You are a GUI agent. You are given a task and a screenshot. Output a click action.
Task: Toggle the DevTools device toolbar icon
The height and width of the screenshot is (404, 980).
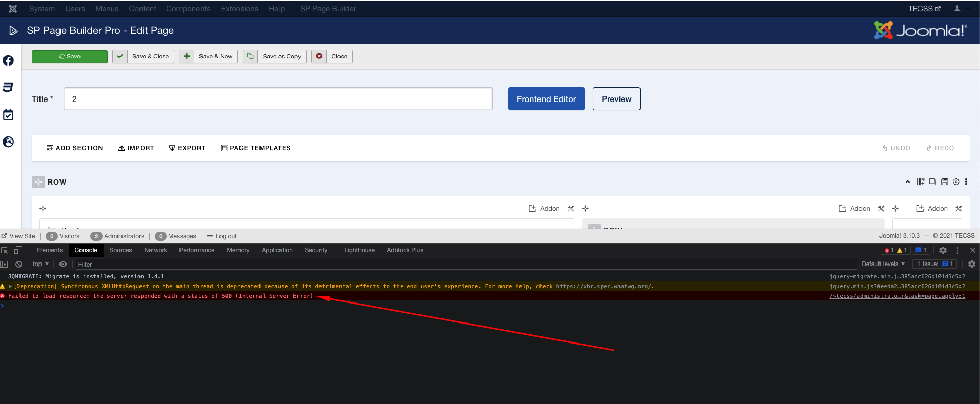click(18, 250)
